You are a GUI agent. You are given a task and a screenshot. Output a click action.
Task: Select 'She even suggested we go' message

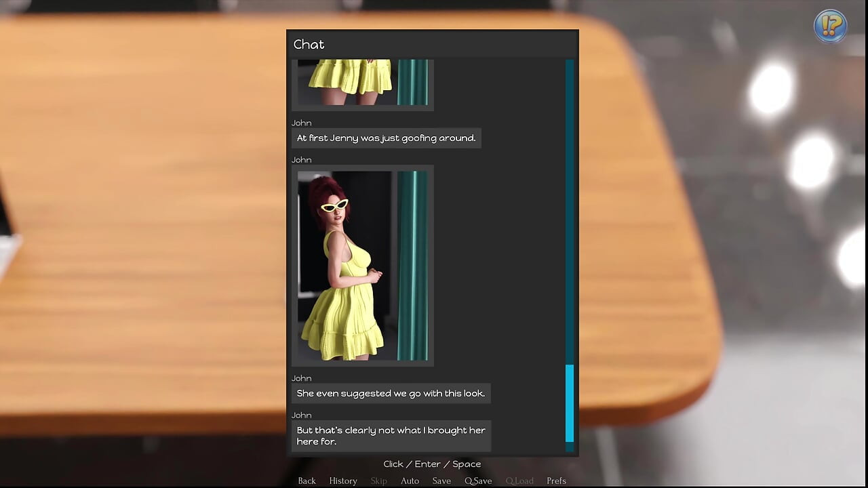click(391, 394)
